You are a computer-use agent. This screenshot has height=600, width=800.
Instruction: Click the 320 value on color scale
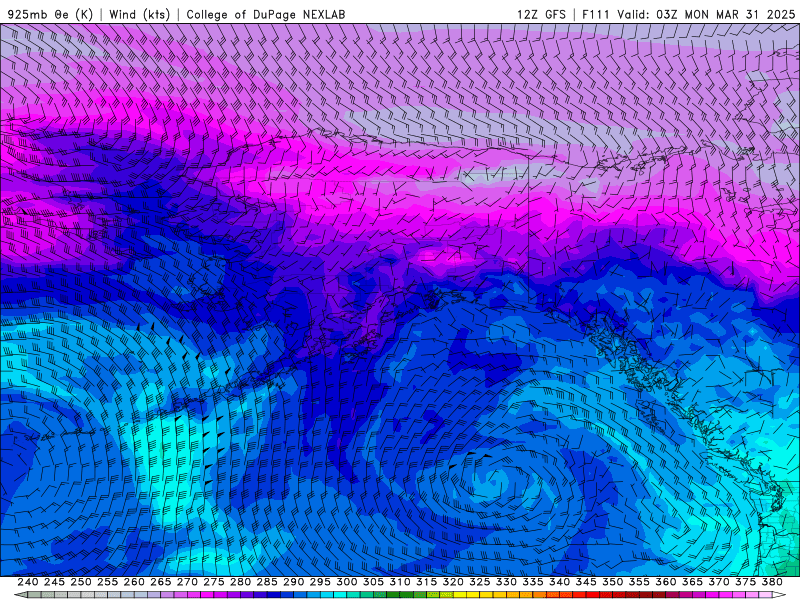tap(453, 582)
